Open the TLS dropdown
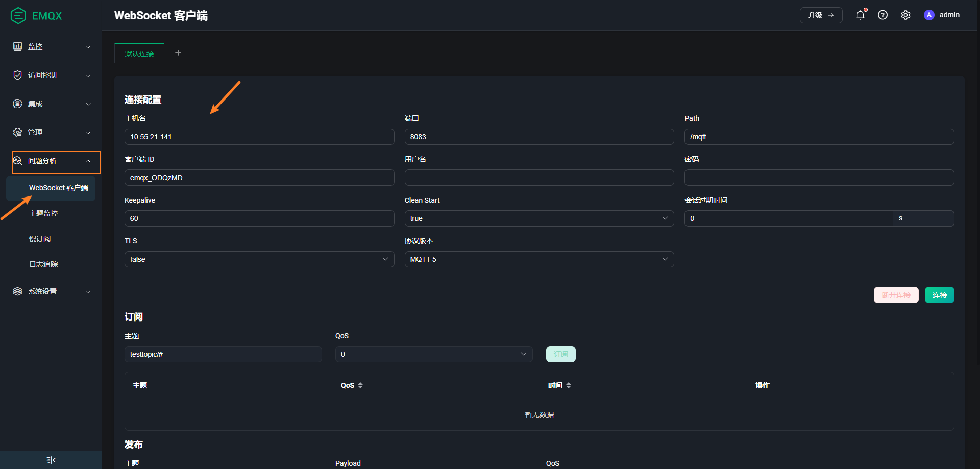980x469 pixels. click(x=259, y=259)
